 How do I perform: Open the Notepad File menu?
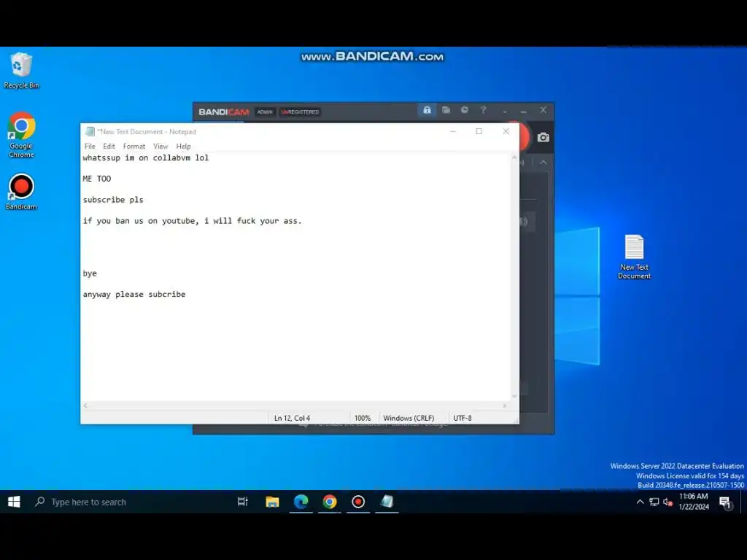[90, 146]
